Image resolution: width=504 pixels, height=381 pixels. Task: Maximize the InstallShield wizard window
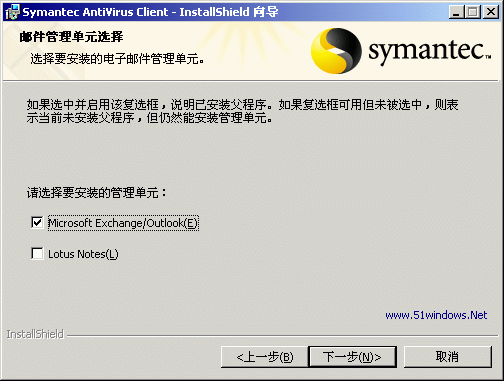pyautogui.click(x=472, y=12)
